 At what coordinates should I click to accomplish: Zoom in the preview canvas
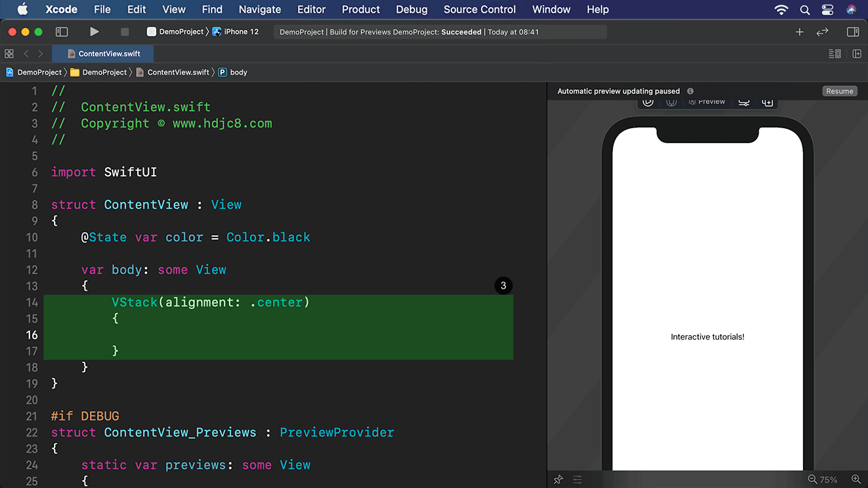click(x=856, y=480)
